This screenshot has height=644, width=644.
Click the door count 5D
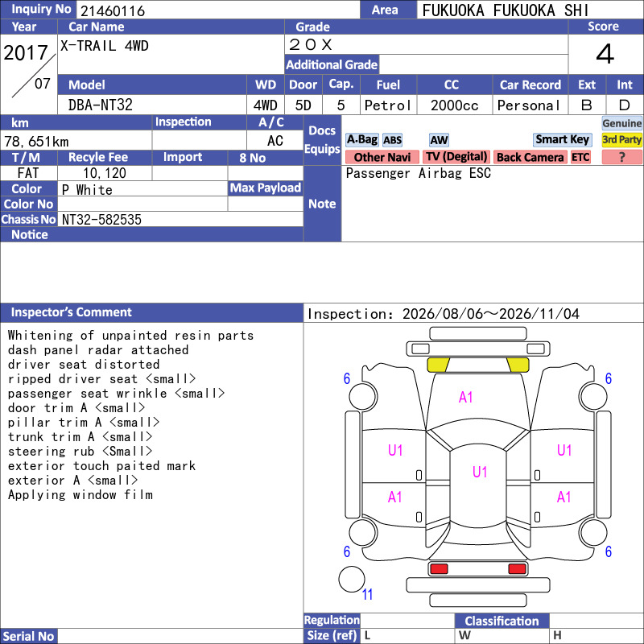coord(303,105)
